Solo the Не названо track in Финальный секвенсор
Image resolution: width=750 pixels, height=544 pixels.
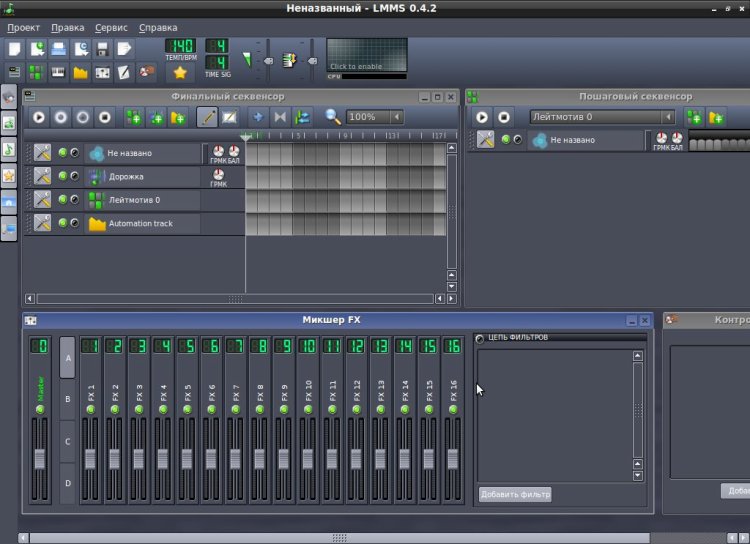(75, 153)
